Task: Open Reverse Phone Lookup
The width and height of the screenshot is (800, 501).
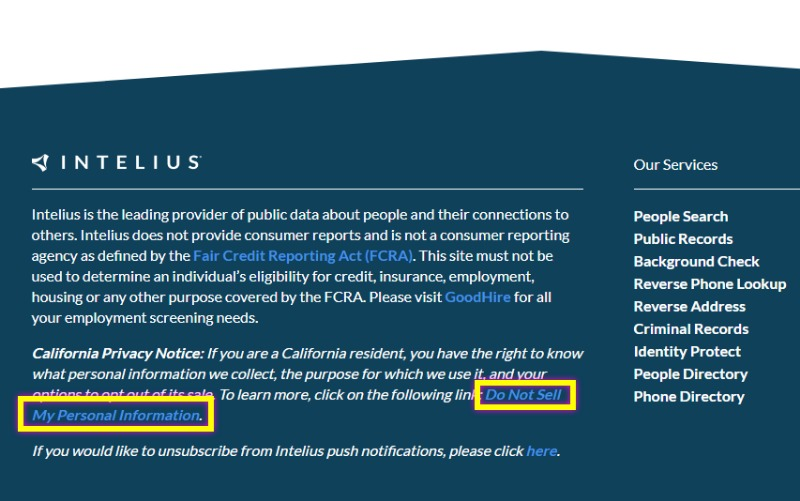Action: pos(710,284)
